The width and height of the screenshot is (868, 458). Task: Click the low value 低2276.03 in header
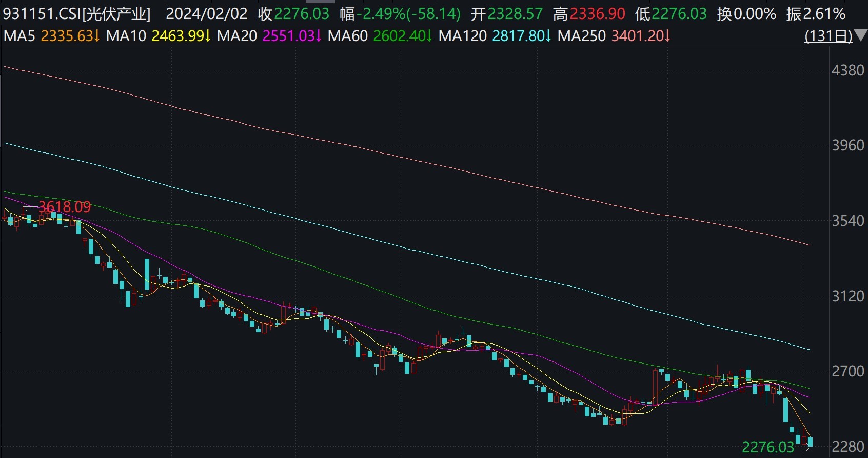click(671, 14)
